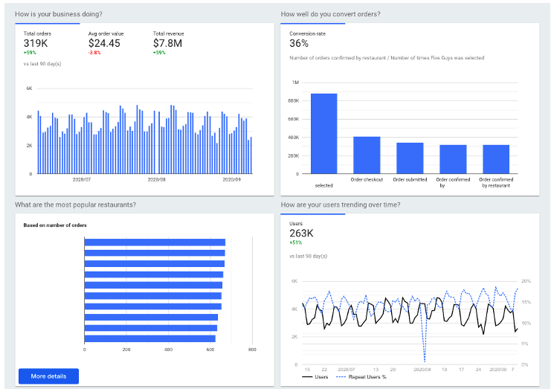Click 'How are your users trending over time?' heading

[x=341, y=205]
